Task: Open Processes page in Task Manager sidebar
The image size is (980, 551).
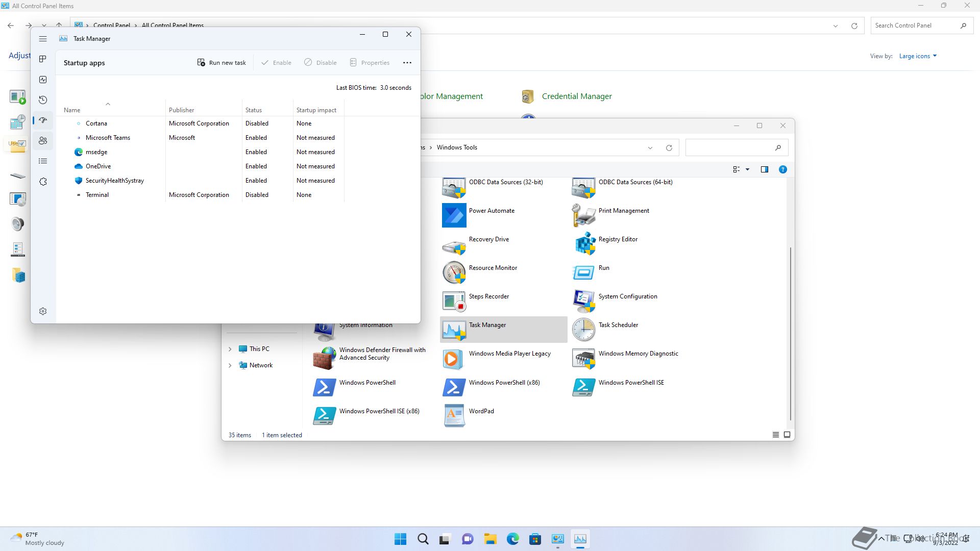Action: point(43,59)
